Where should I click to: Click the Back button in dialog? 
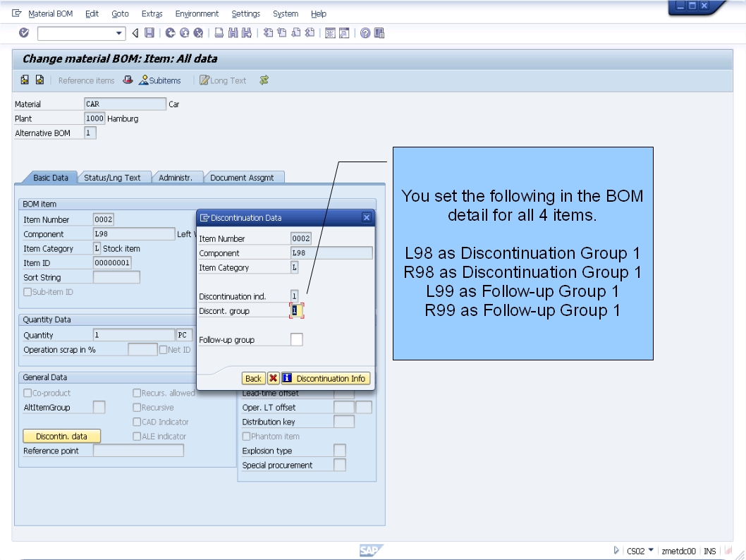point(253,378)
